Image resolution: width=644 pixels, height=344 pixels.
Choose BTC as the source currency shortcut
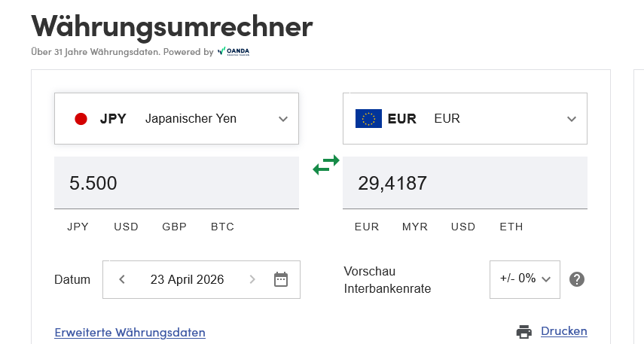click(x=222, y=227)
